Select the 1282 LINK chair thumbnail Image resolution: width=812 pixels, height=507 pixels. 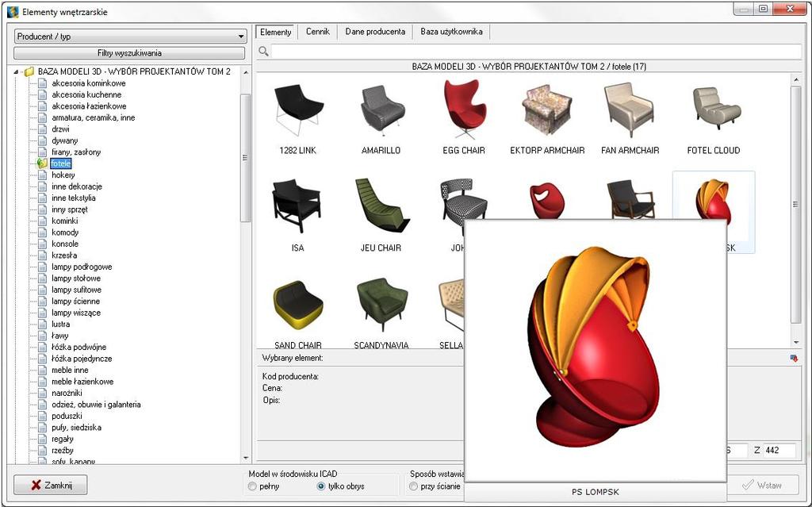tap(298, 110)
